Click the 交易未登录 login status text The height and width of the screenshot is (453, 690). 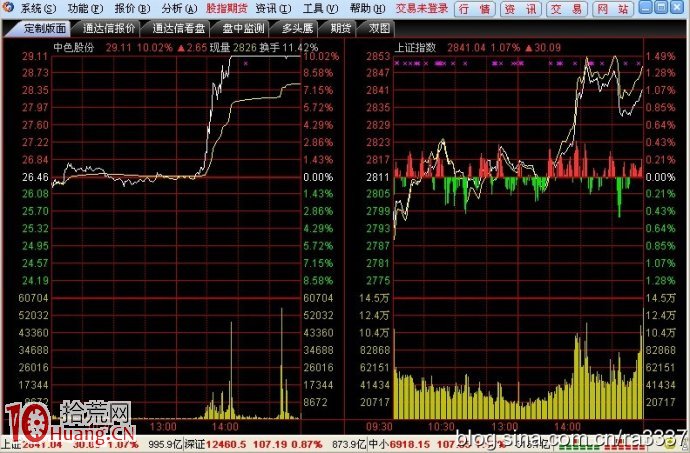[x=420, y=8]
